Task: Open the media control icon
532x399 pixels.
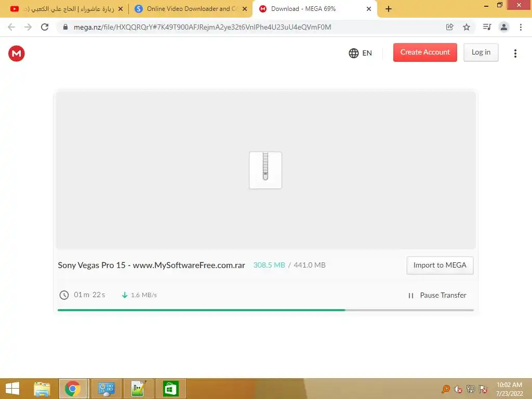Action: click(487, 27)
